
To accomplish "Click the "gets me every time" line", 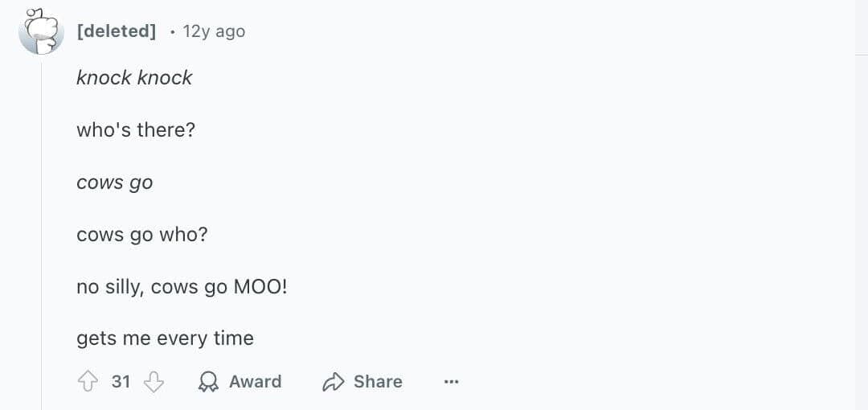I will [165, 338].
